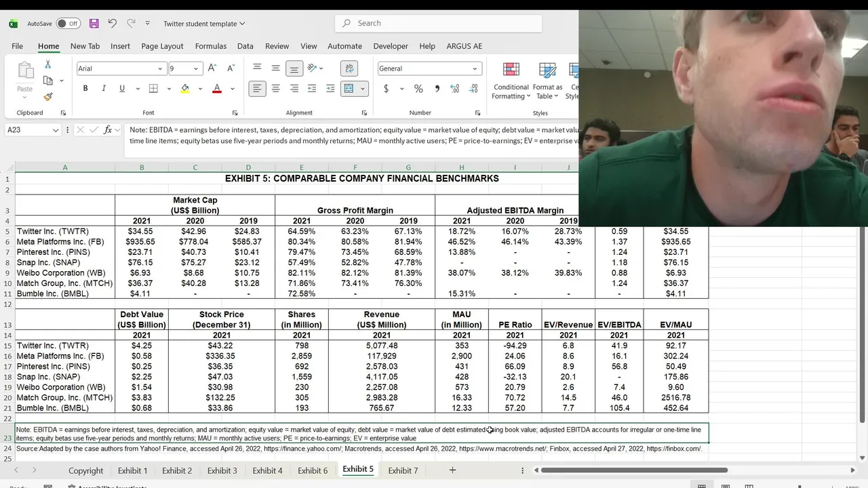Click the Format Painter brush icon
Screen dimensions: 868x488
47,97
